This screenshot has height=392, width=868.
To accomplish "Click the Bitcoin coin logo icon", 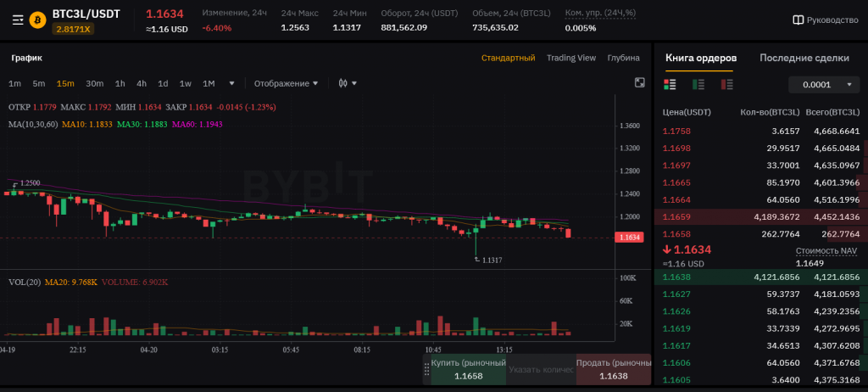I will (x=37, y=20).
